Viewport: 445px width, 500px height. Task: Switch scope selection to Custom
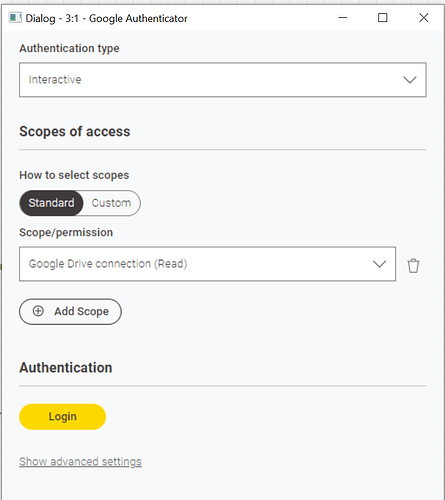click(111, 203)
